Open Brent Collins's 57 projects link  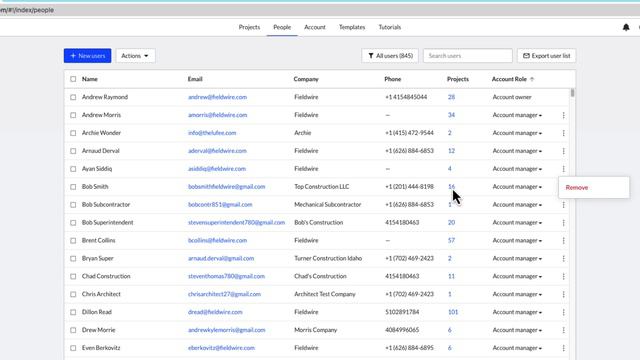(451, 240)
